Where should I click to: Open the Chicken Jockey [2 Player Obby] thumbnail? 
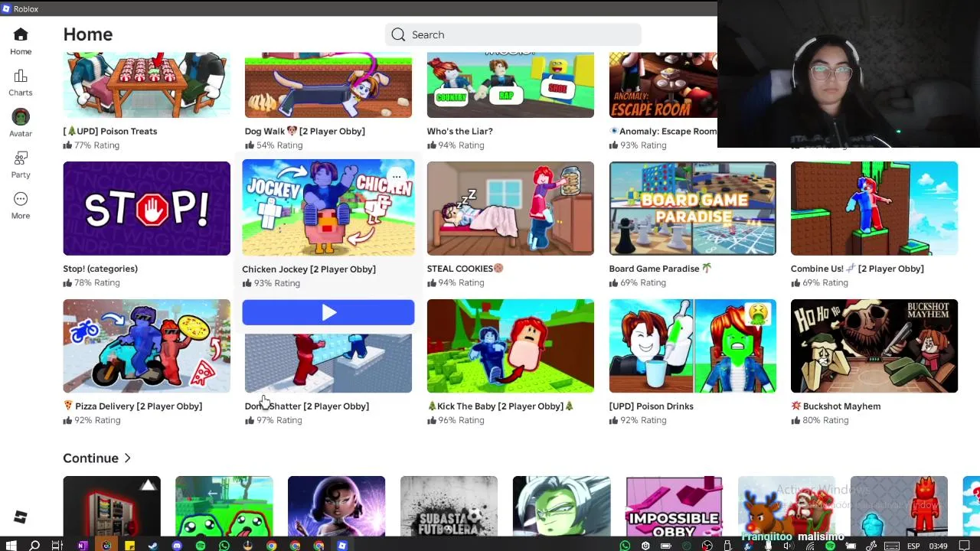328,207
